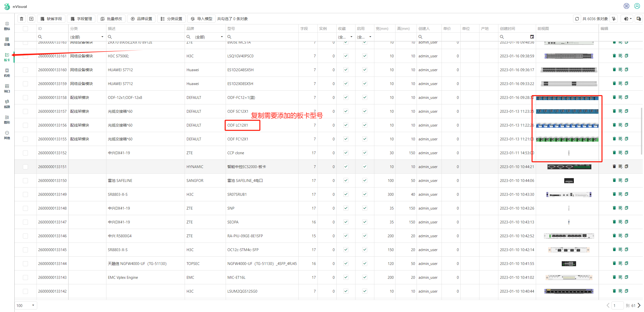This screenshot has width=644, height=312.
Task: Open the 设备 section in sidebar
Action: 7,41
